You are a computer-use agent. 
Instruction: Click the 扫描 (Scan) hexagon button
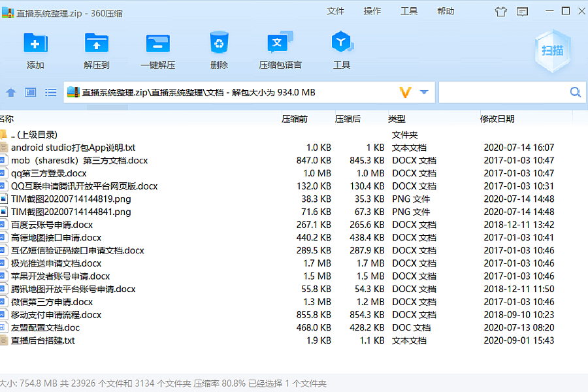[552, 51]
